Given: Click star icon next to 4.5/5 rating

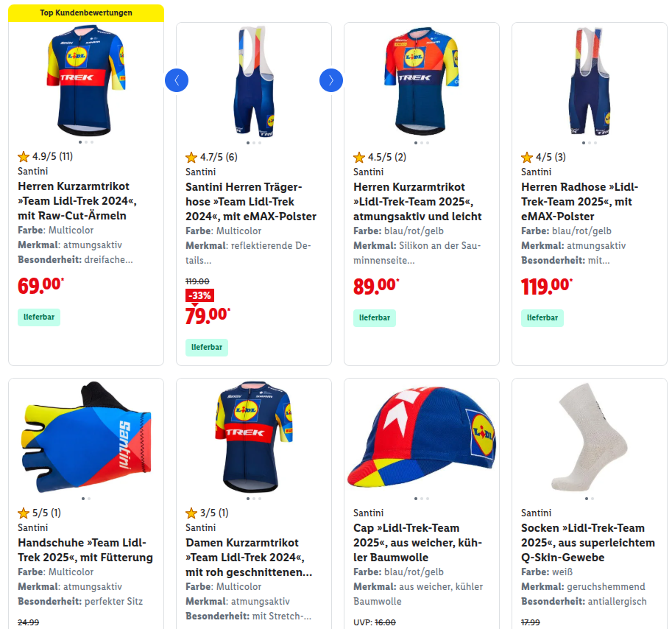Looking at the screenshot, I should 359,158.
